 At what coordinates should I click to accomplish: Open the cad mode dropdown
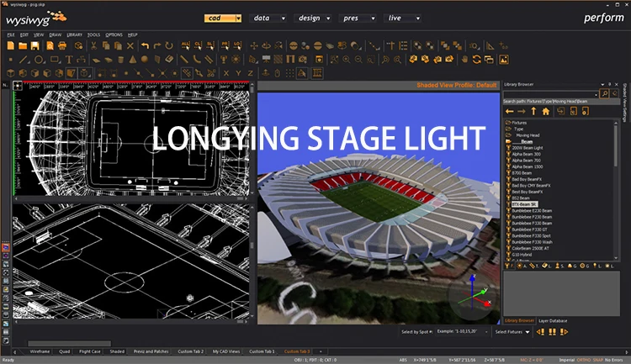tap(223, 18)
